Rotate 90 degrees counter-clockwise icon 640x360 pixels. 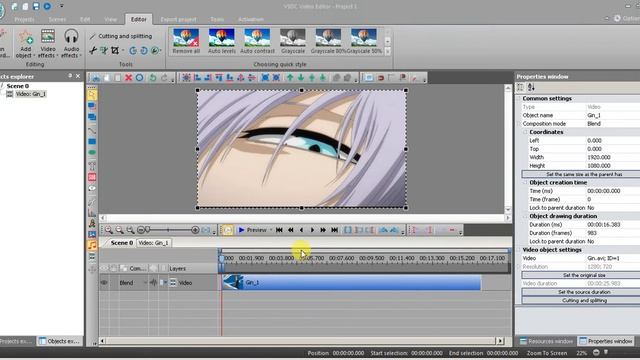[x=133, y=51]
